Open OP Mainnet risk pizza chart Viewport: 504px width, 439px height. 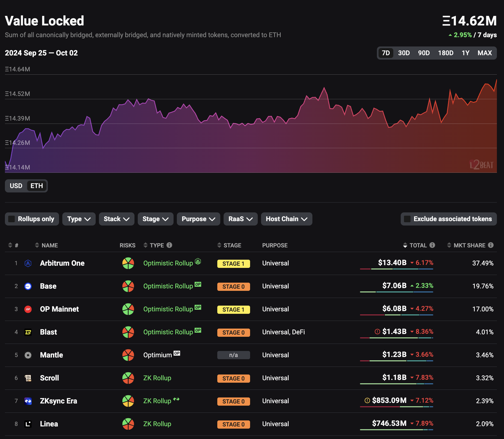[128, 309]
